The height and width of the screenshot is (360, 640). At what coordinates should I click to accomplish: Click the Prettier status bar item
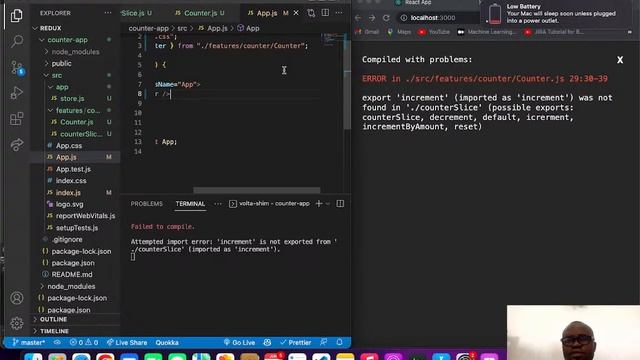pyautogui.click(x=296, y=342)
